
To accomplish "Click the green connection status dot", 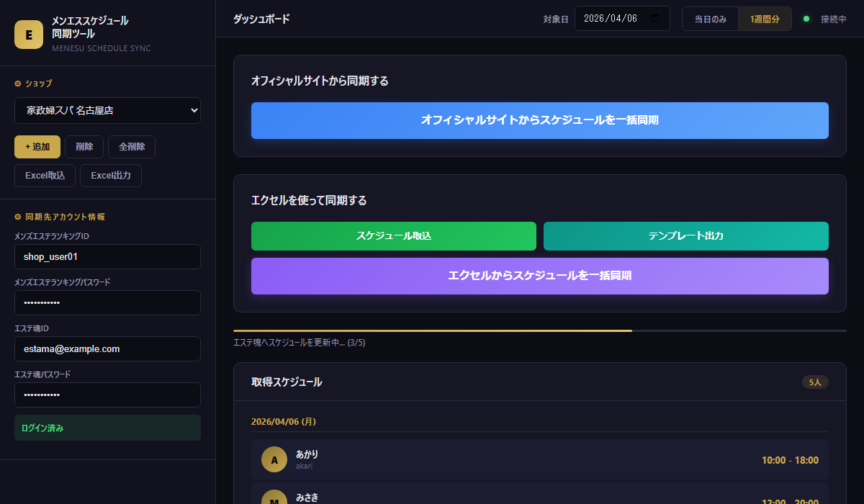I will (806, 19).
